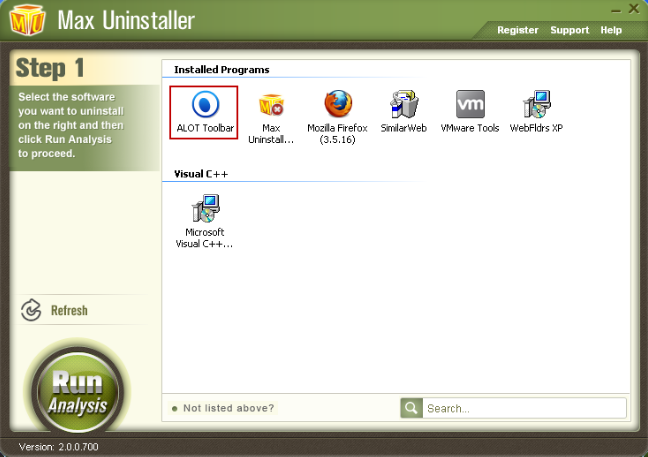Minimize the Max Uninstaller window

coord(616,10)
